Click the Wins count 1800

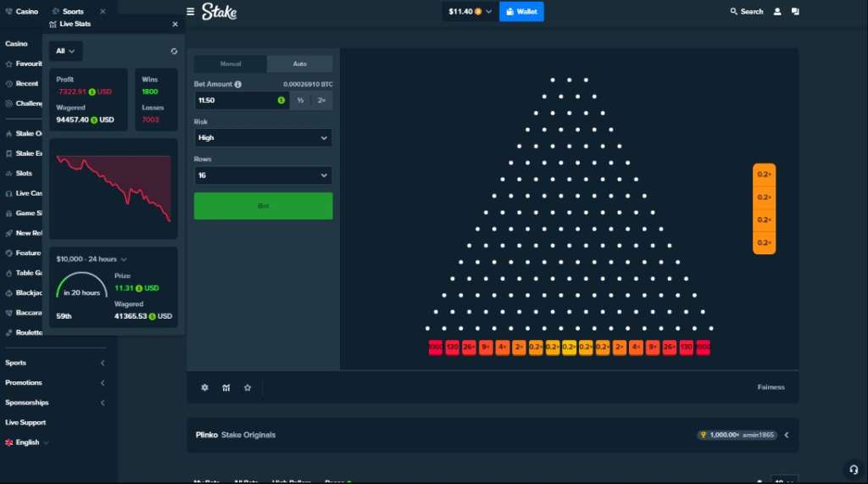point(150,92)
